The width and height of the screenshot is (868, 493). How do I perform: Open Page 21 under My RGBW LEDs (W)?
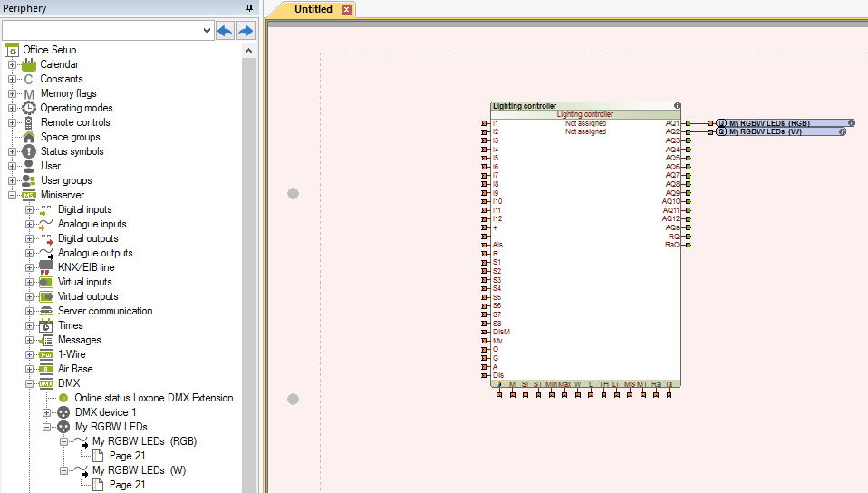click(x=127, y=485)
